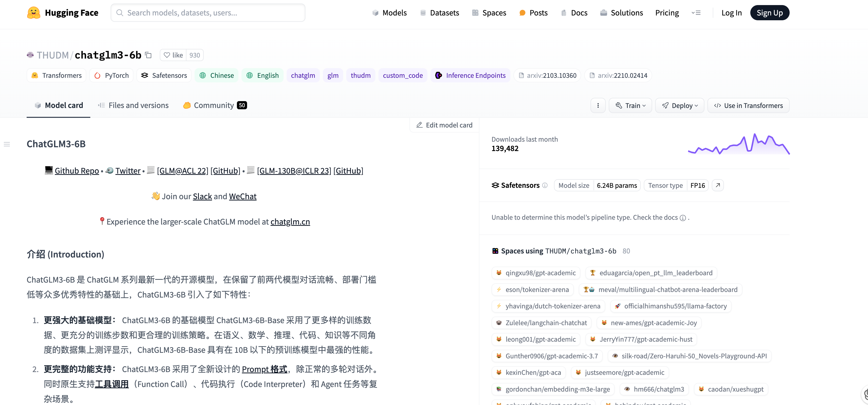Viewport: 868px width, 405px height.
Task: Click the Hugging Face logo emoji
Action: tap(34, 13)
